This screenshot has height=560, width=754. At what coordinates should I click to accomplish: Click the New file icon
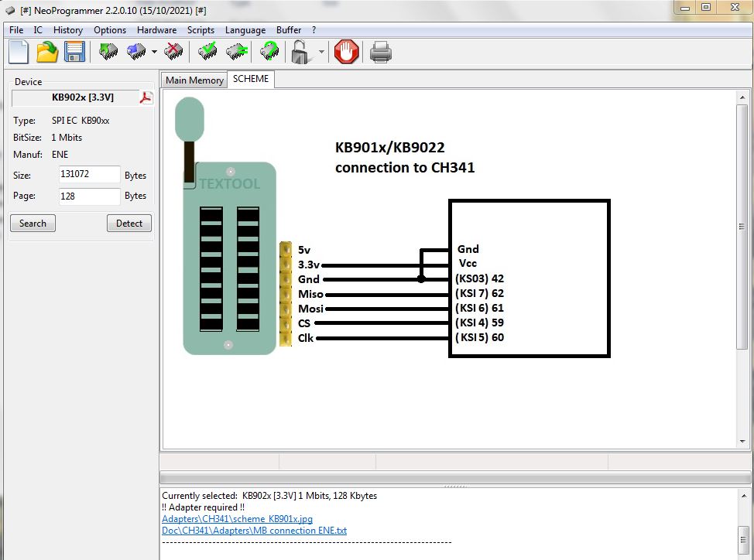coord(19,52)
